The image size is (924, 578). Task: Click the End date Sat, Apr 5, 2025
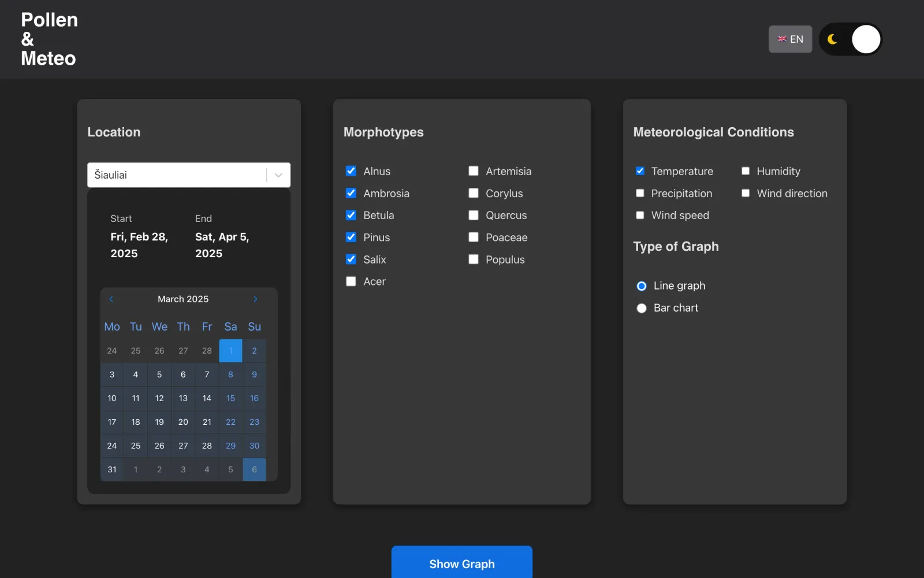tap(222, 245)
